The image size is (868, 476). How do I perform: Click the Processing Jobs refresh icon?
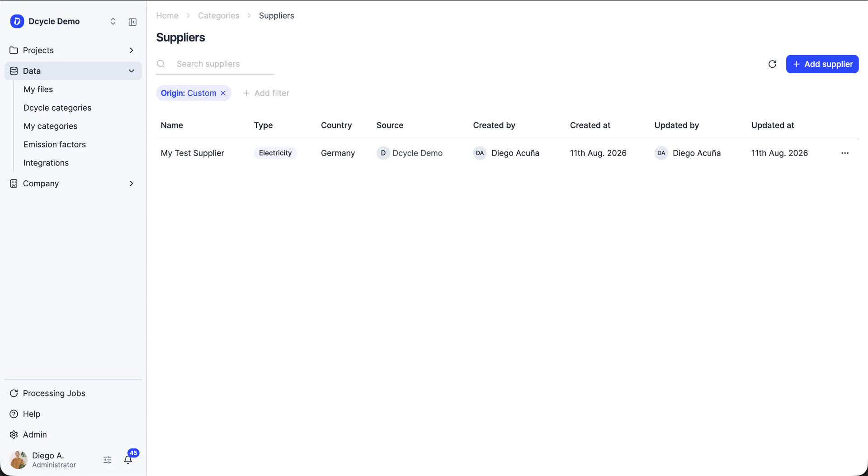coord(14,393)
